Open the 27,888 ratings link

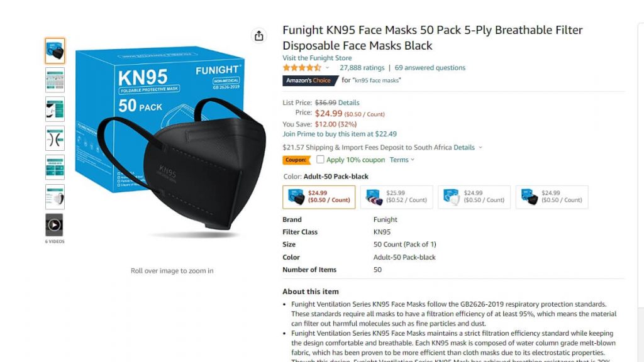click(x=362, y=68)
